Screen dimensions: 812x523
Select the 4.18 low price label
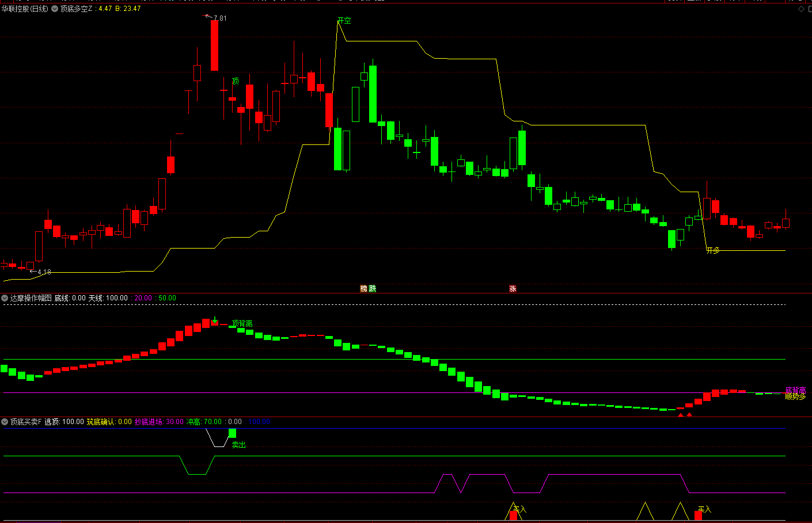(44, 272)
